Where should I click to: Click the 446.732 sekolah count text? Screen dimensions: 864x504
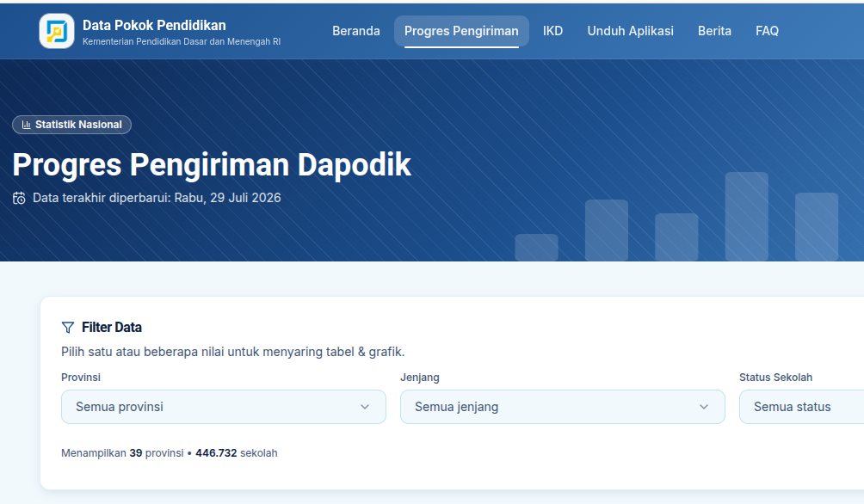[x=237, y=453]
